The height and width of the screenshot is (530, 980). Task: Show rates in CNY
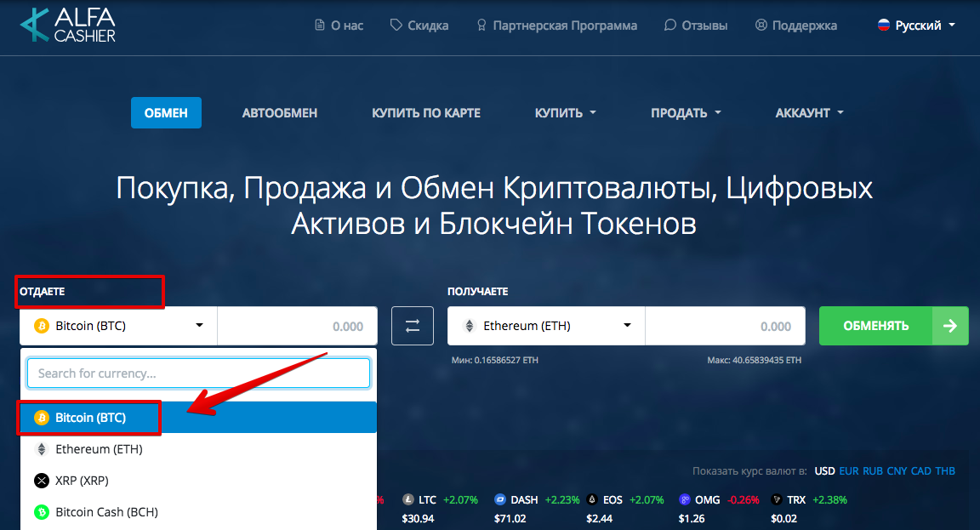coord(897,470)
